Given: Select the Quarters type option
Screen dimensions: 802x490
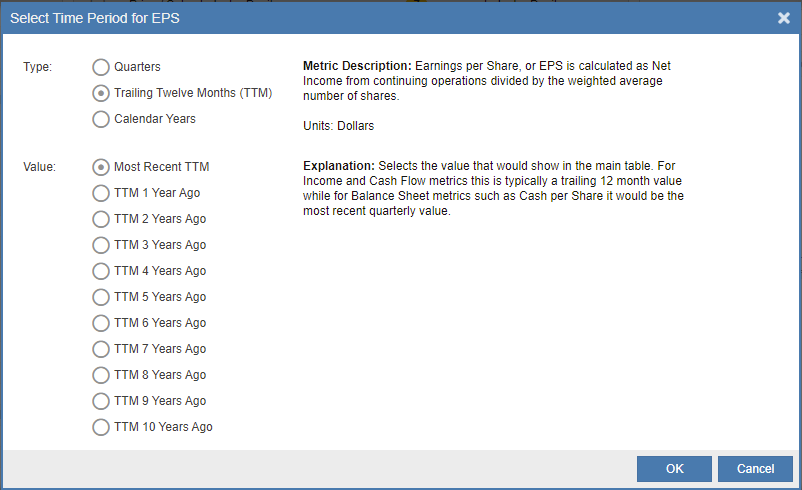Looking at the screenshot, I should pyautogui.click(x=101, y=67).
